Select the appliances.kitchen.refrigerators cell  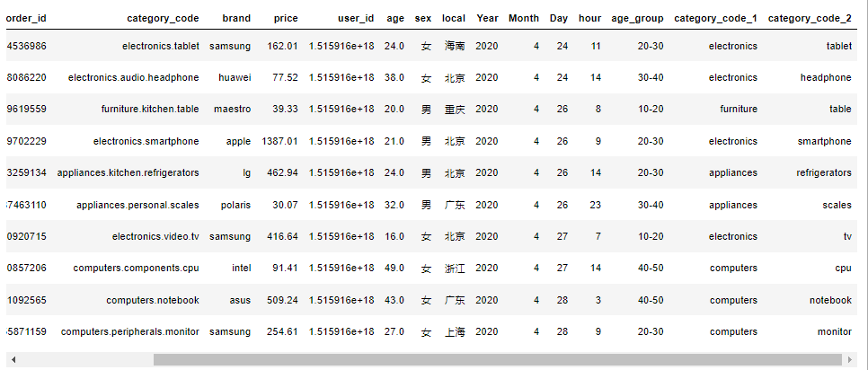coord(128,172)
